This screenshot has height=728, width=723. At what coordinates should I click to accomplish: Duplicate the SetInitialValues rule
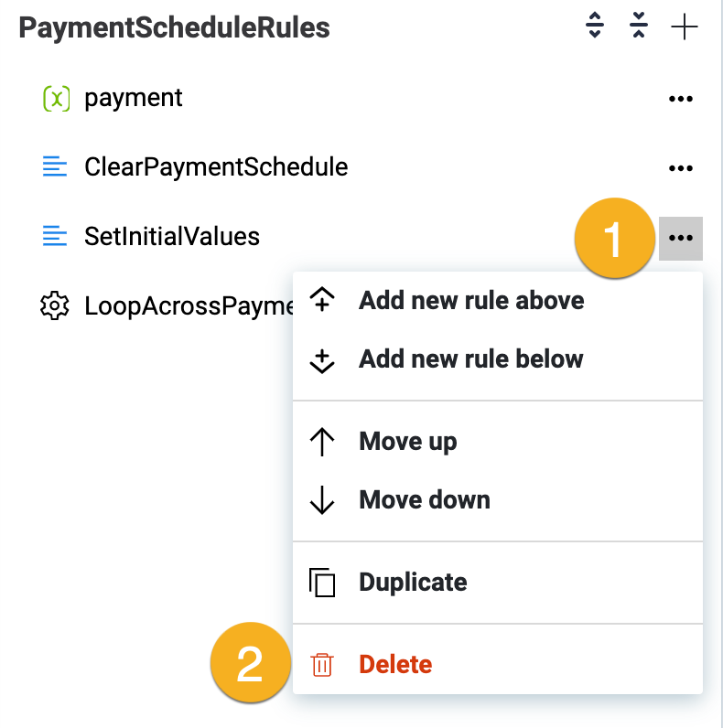tap(413, 583)
